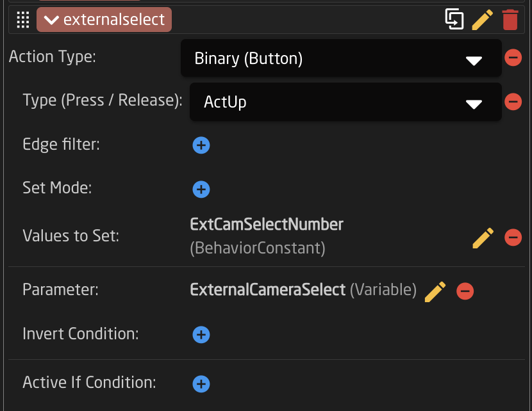Screen dimensions: 532x411
Task: Remove the Values to Set entry
Action: click(513, 237)
